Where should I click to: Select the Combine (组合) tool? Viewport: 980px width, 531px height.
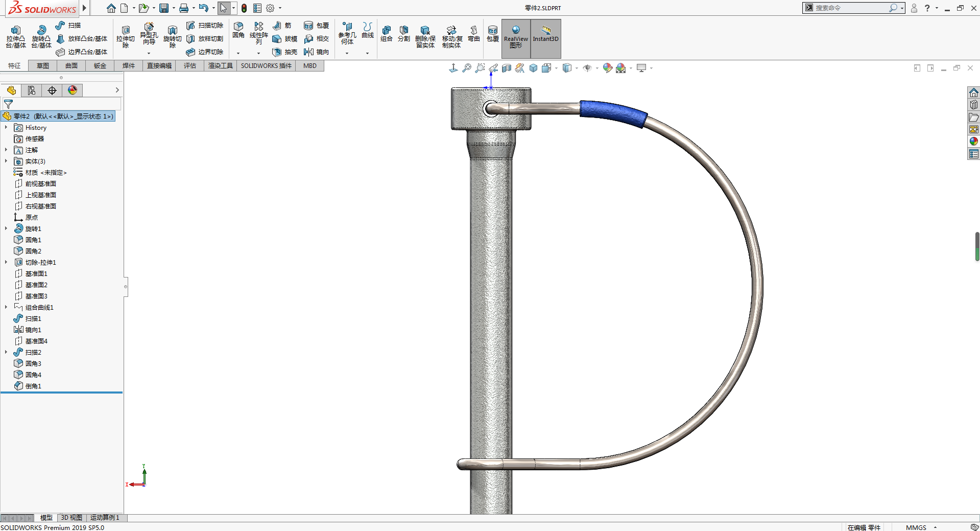(387, 33)
